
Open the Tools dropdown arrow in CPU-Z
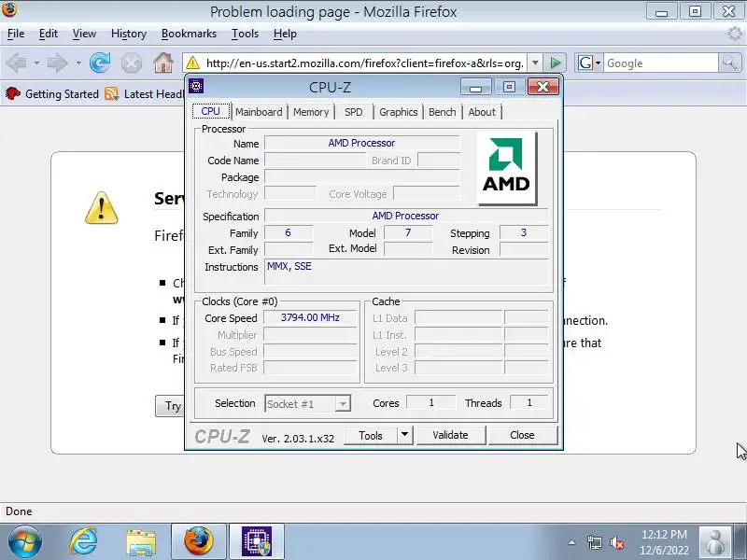tap(404, 435)
